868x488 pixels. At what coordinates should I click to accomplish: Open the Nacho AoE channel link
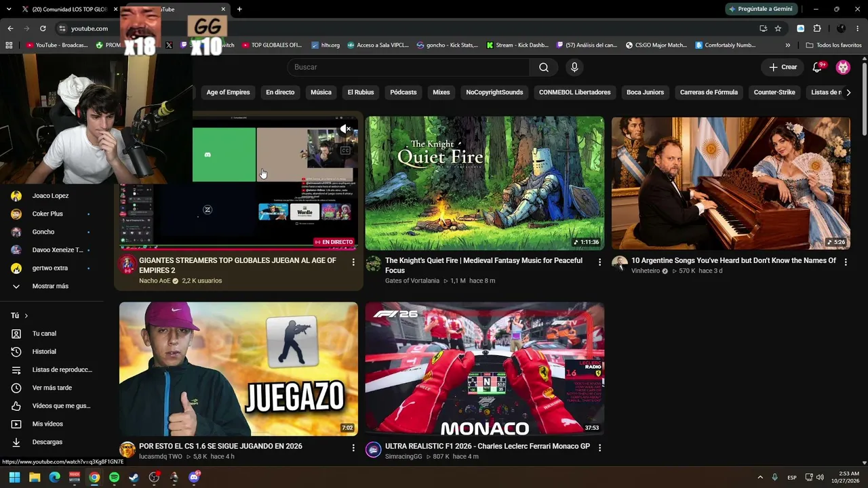point(155,281)
